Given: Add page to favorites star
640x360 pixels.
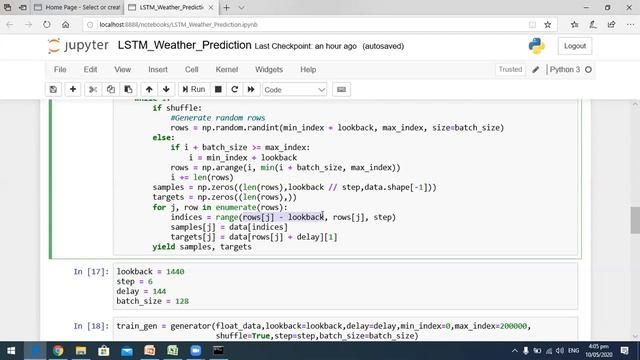Looking at the screenshot, I should point(548,24).
